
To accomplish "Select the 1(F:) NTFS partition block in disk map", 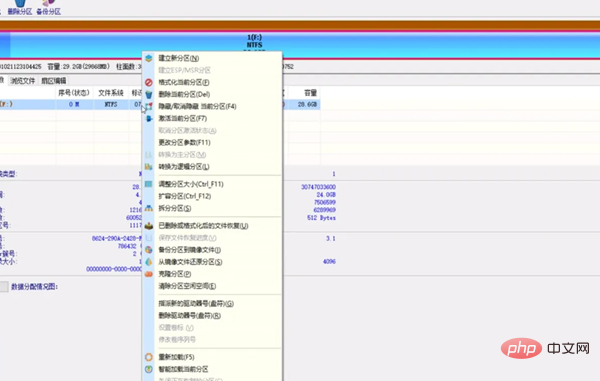I will pos(305,45).
